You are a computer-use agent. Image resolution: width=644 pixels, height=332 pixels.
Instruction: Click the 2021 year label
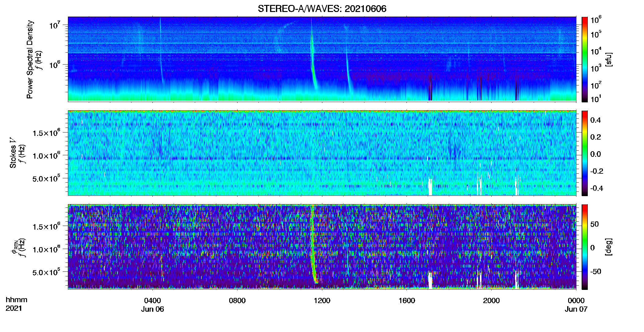point(14,308)
